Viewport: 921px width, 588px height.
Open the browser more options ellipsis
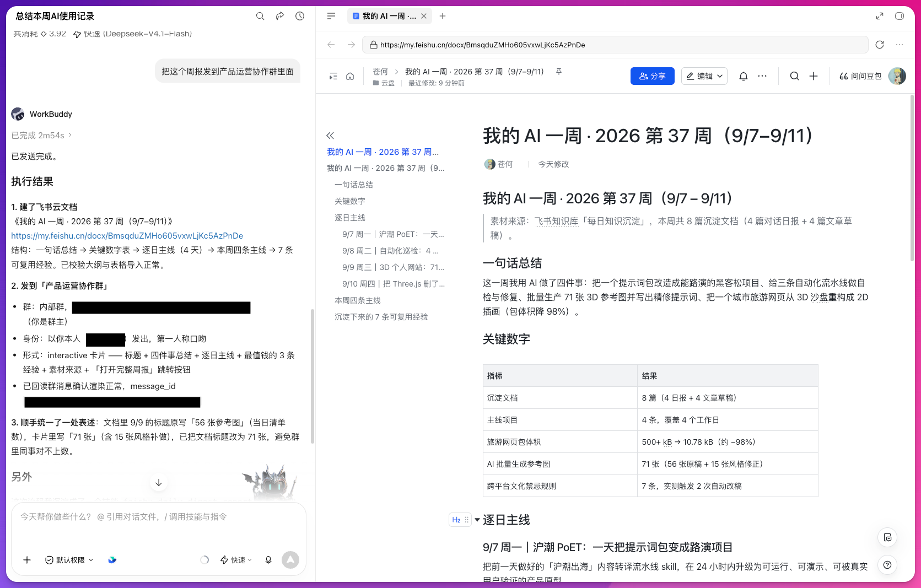900,45
